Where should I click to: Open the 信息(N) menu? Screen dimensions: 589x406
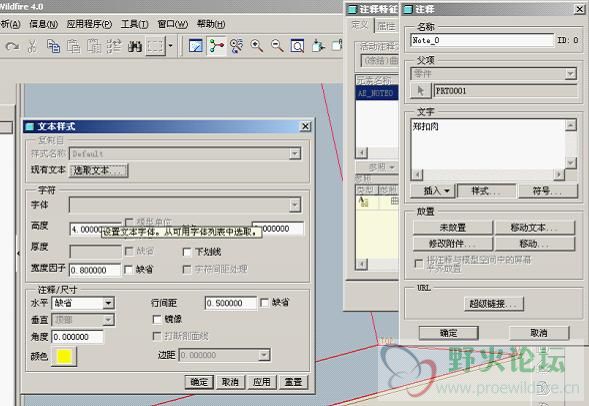pyautogui.click(x=44, y=24)
